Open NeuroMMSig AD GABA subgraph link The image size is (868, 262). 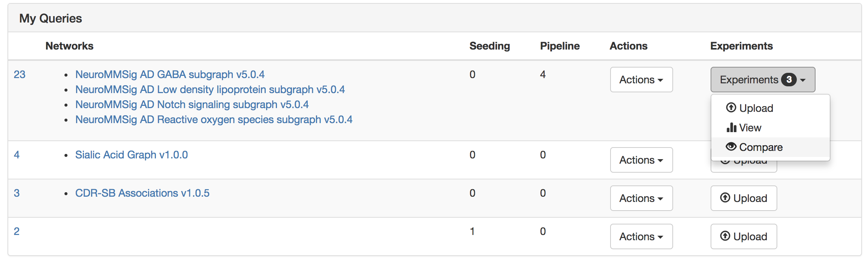[170, 74]
